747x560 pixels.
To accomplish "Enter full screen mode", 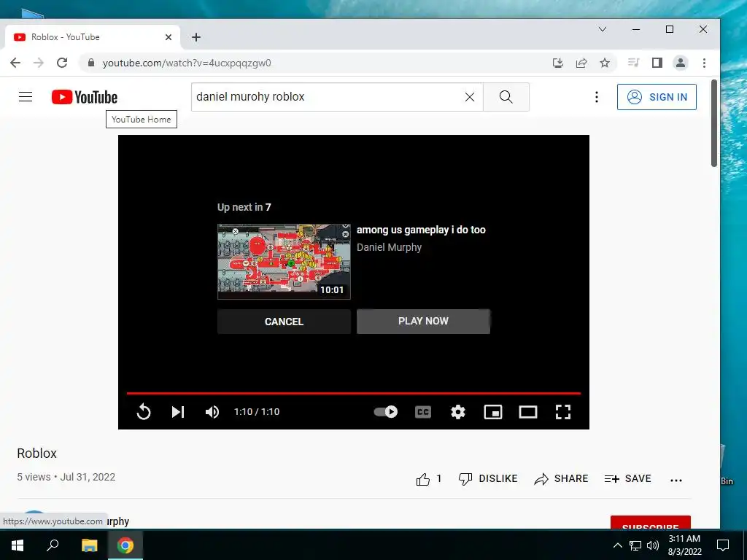I will pyautogui.click(x=563, y=412).
